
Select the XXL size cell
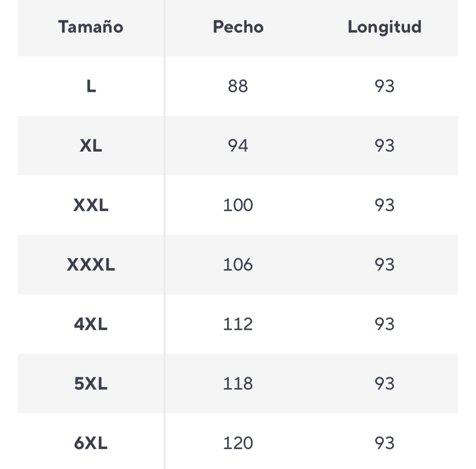click(x=91, y=205)
